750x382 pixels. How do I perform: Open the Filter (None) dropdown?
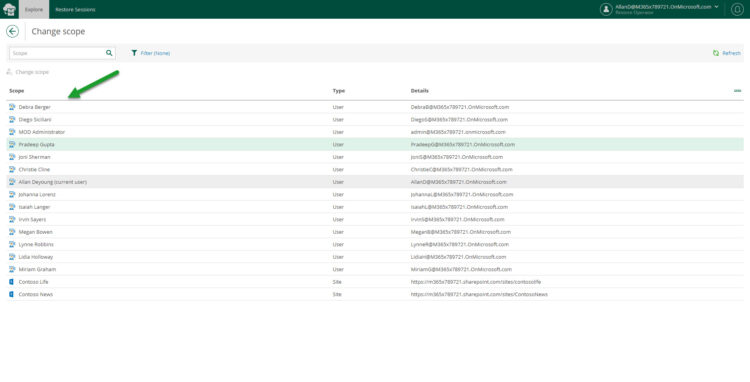pos(150,53)
